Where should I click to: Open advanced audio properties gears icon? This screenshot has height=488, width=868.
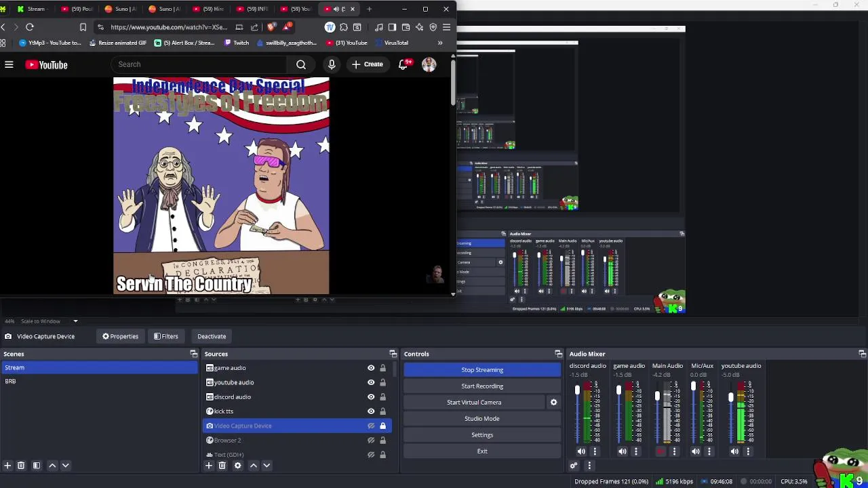[x=574, y=466]
